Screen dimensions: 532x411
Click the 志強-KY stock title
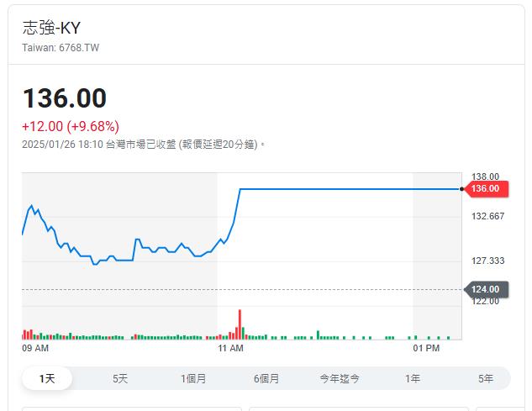pyautogui.click(x=51, y=28)
